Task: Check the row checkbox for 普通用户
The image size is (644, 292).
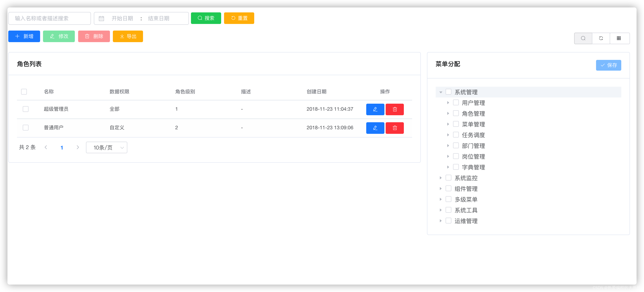Action: coord(25,127)
